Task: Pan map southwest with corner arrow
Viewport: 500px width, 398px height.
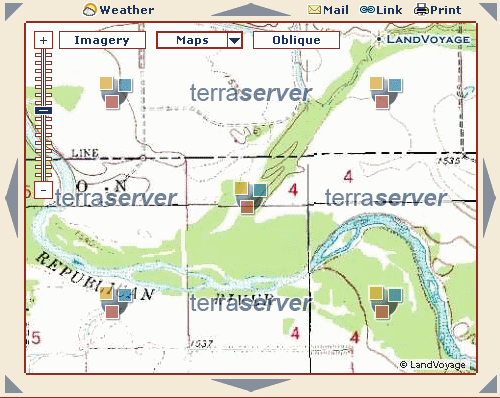Action: pos(14,384)
